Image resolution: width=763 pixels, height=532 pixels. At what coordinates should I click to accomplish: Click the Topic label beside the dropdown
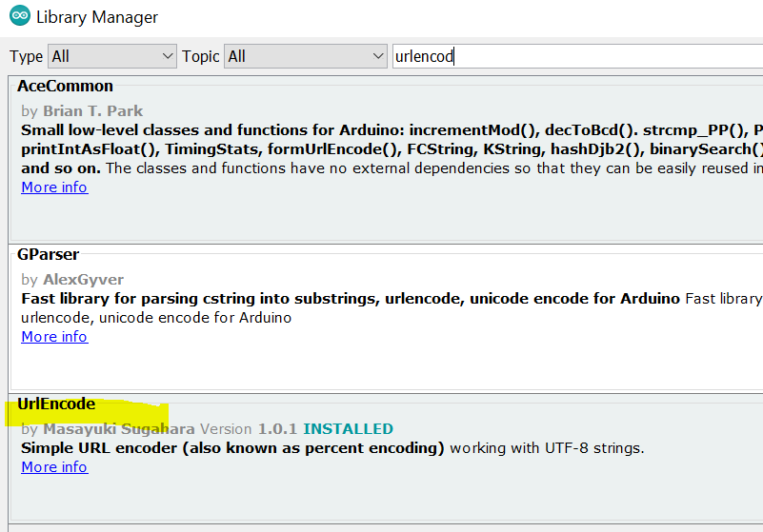pyautogui.click(x=200, y=56)
